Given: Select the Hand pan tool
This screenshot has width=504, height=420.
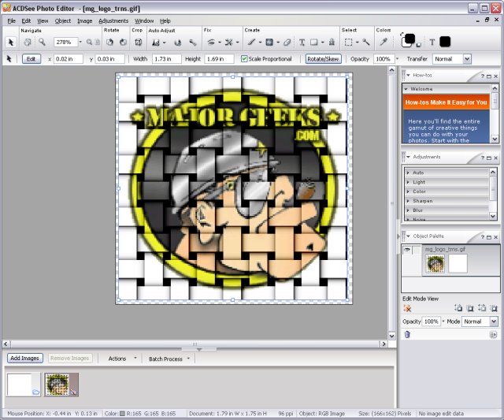Looking at the screenshot, I should coord(27,42).
